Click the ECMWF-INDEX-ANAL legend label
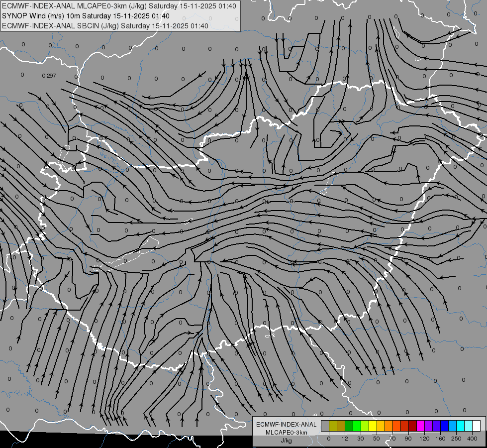Viewport: 487px width, 448px height. tap(287, 425)
